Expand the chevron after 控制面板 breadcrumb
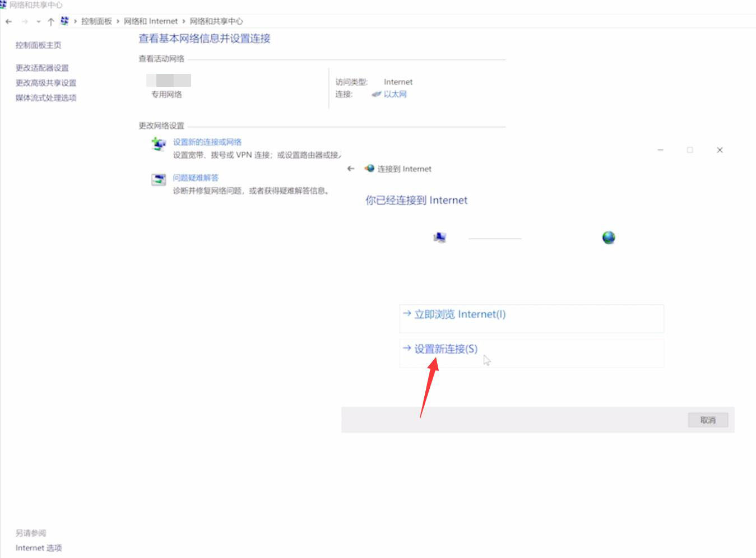The height and width of the screenshot is (558, 756). [x=118, y=21]
